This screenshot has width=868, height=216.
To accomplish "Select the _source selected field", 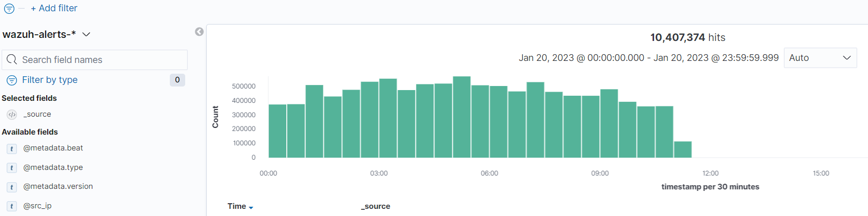I will point(37,114).
